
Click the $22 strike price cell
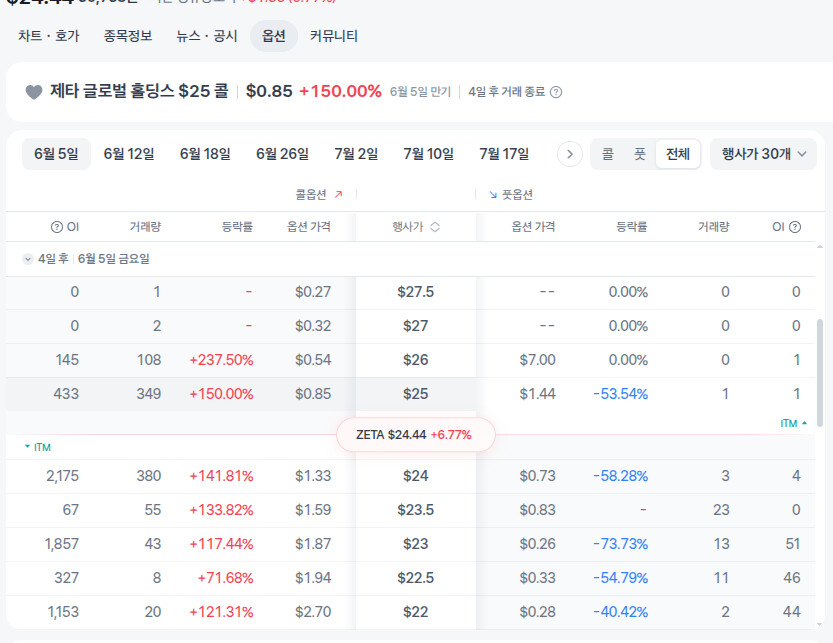[x=415, y=612]
